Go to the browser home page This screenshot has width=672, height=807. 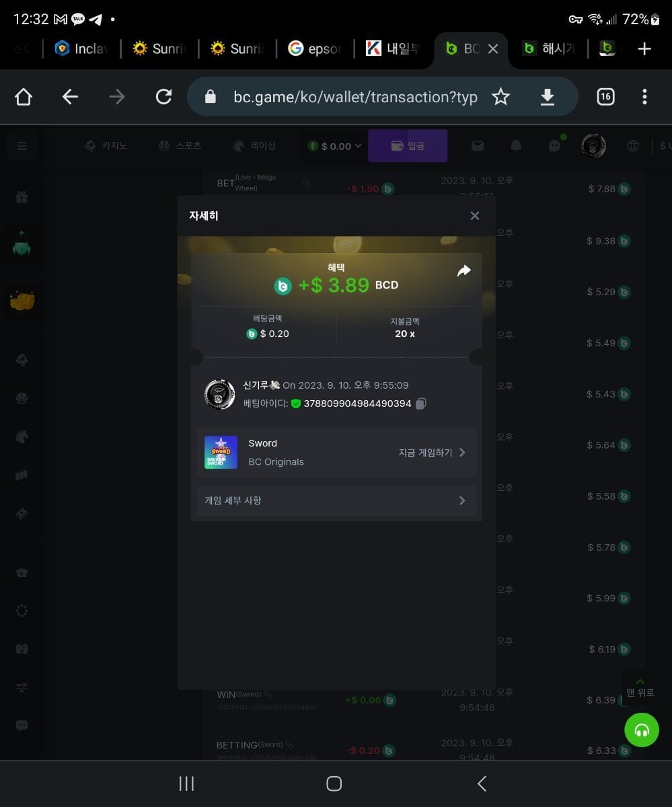pyautogui.click(x=24, y=98)
